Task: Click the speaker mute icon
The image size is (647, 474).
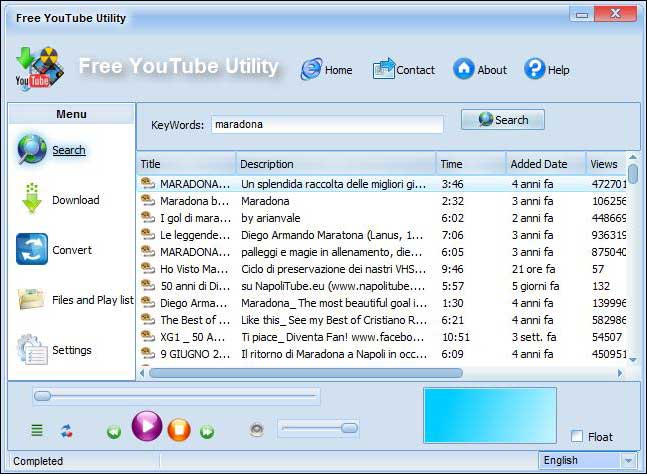Action: tap(257, 430)
